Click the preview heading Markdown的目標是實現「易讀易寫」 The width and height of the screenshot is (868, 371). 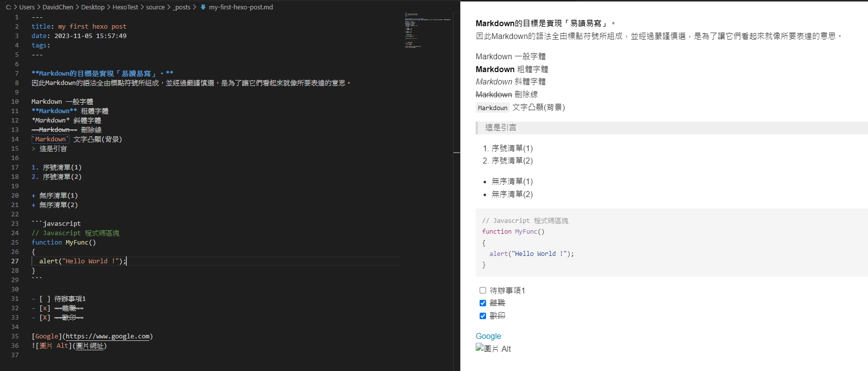click(x=546, y=23)
